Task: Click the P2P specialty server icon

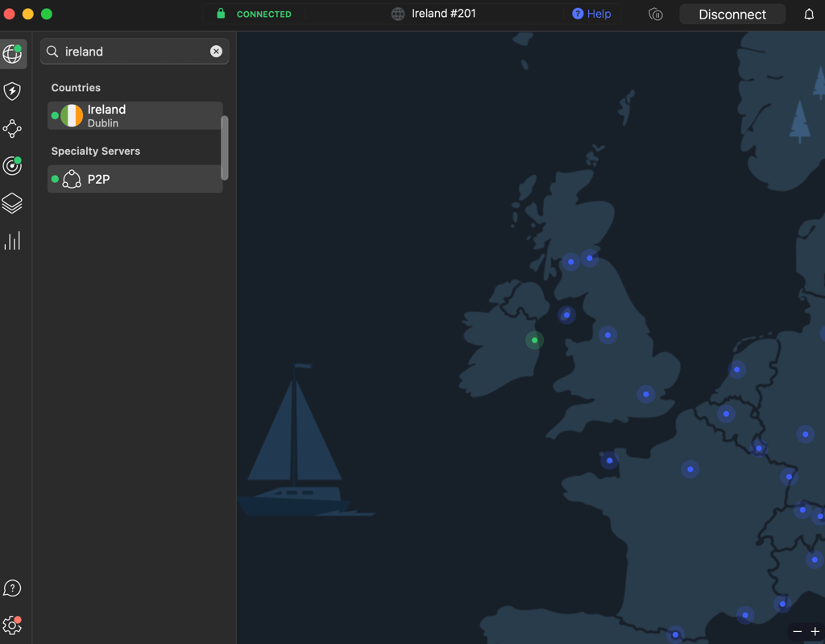Action: pos(72,179)
